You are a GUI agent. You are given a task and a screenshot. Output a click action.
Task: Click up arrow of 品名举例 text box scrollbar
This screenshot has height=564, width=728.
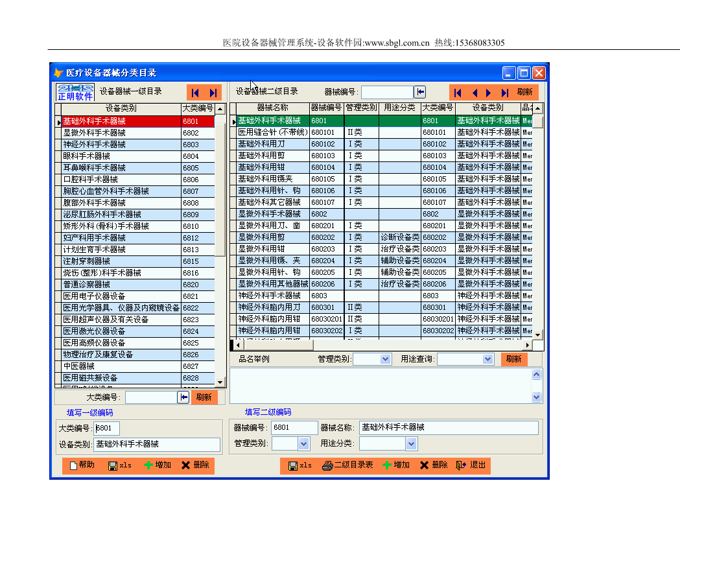pos(536,374)
